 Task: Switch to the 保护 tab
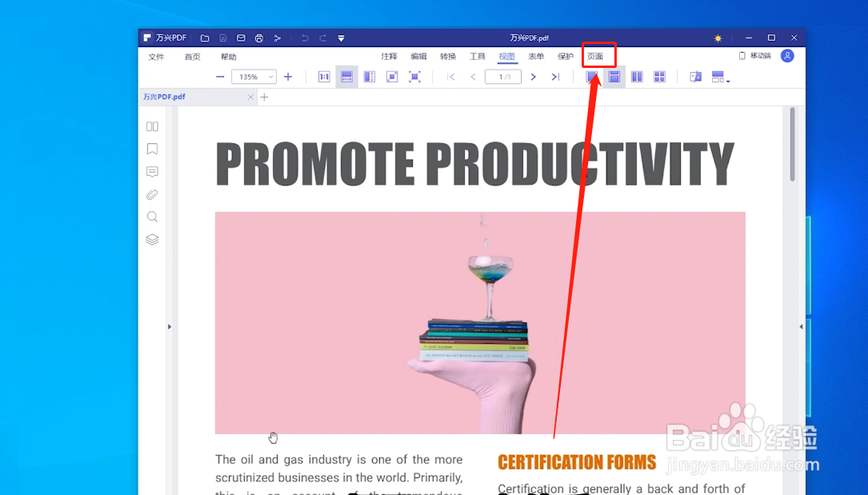[x=565, y=57]
